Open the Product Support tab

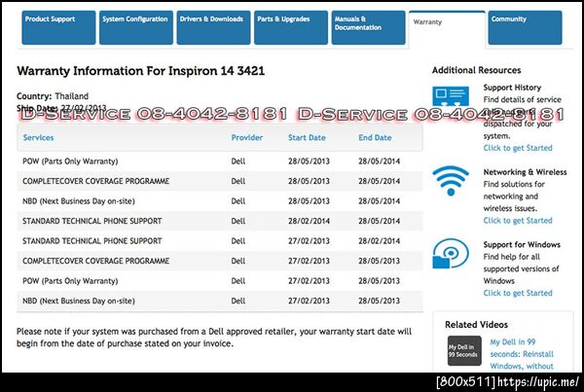58,27
